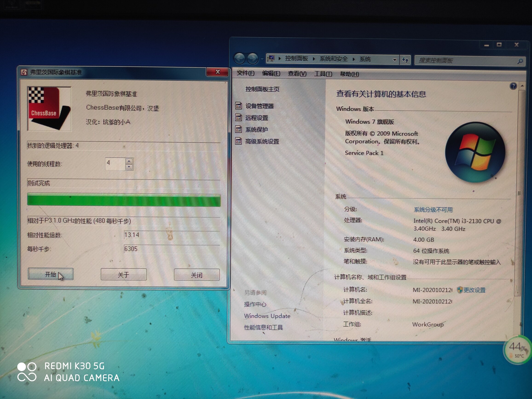Image resolution: width=532 pixels, height=399 pixels.
Task: Expand the breadcrumb arrow after 控制面板
Action: pos(314,59)
